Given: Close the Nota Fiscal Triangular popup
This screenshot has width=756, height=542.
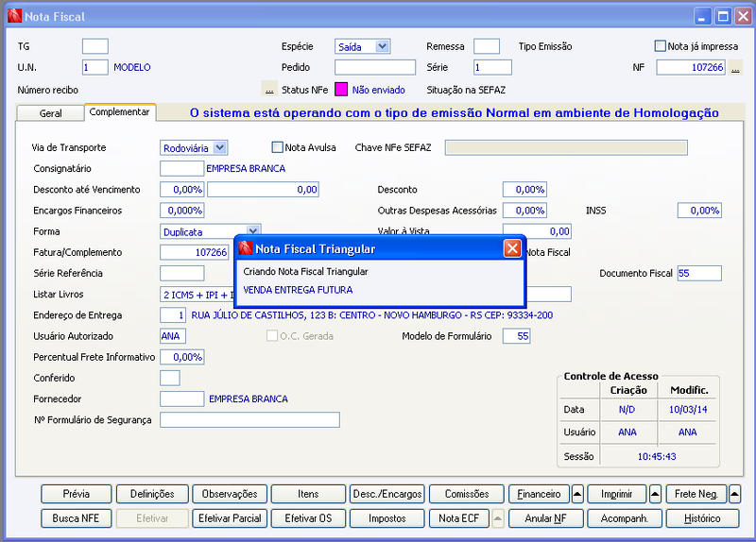Looking at the screenshot, I should point(511,248).
